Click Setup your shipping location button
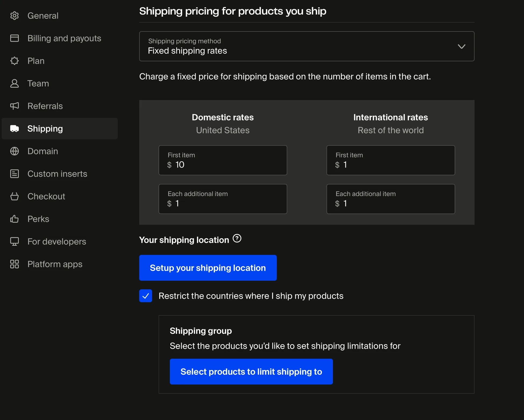 tap(208, 268)
